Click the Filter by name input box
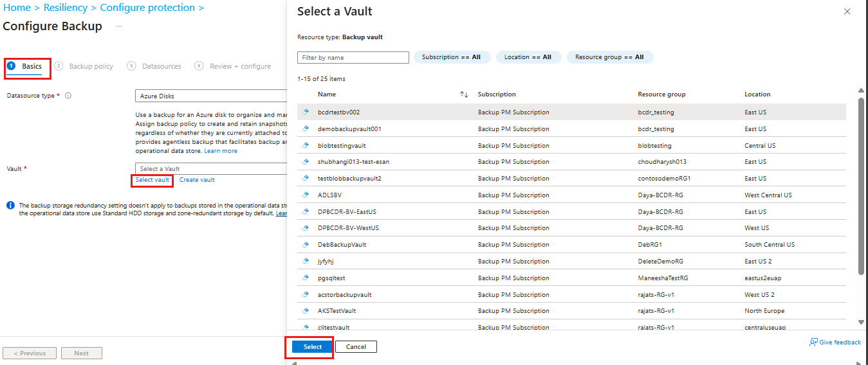 coord(353,58)
